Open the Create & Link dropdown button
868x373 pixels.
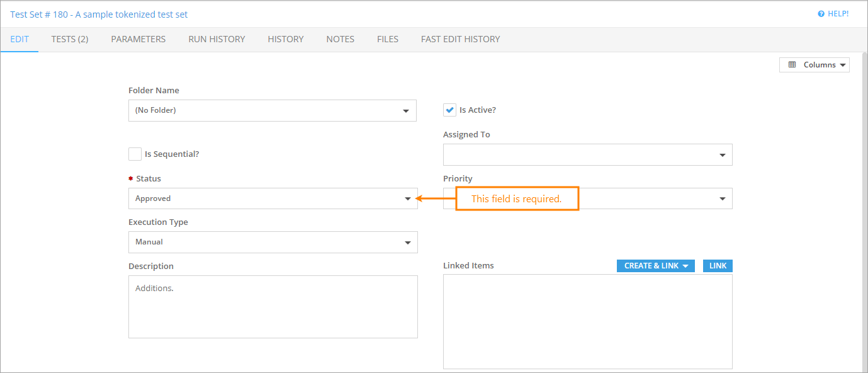656,266
